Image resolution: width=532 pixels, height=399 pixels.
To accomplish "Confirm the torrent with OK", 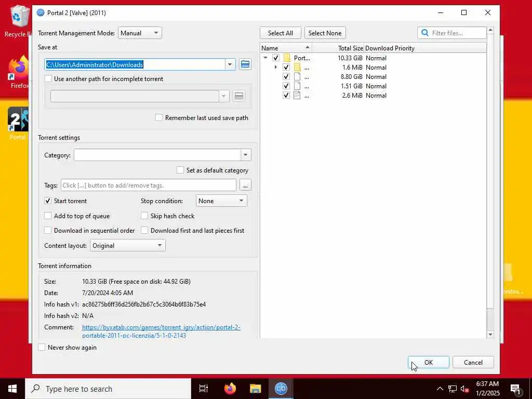I will click(429, 362).
